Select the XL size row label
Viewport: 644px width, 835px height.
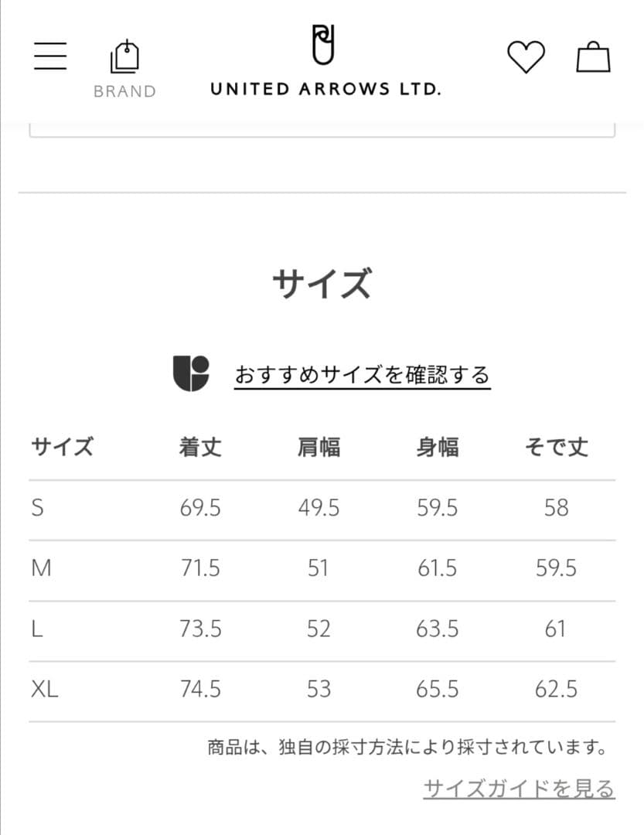(x=45, y=689)
